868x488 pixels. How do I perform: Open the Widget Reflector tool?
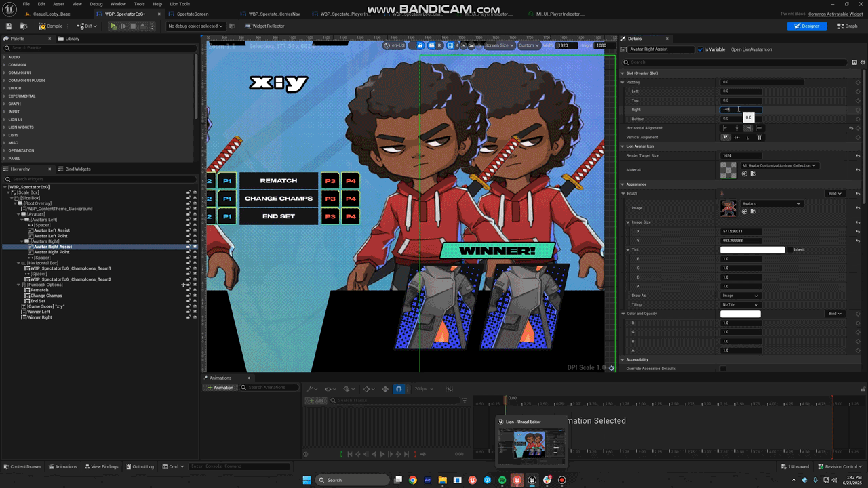pos(264,26)
